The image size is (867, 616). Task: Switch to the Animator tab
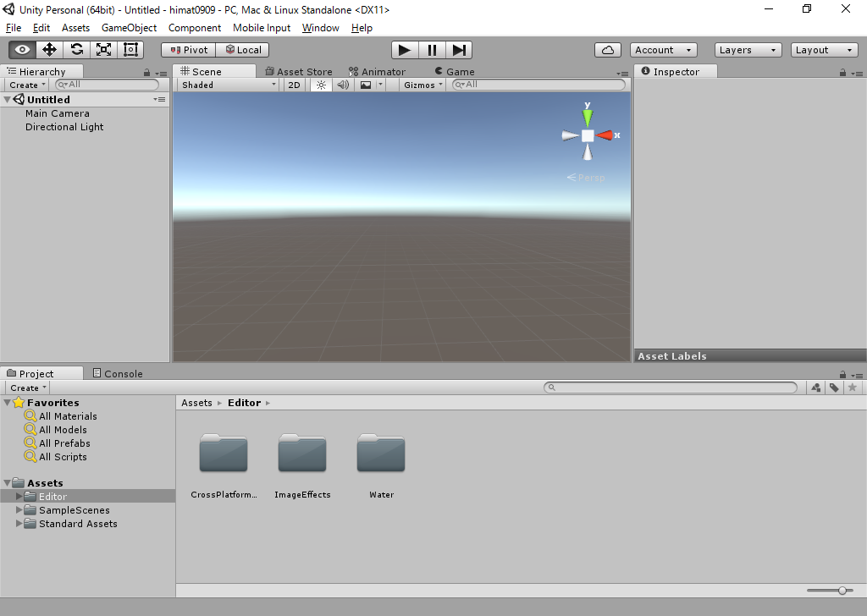coord(377,71)
